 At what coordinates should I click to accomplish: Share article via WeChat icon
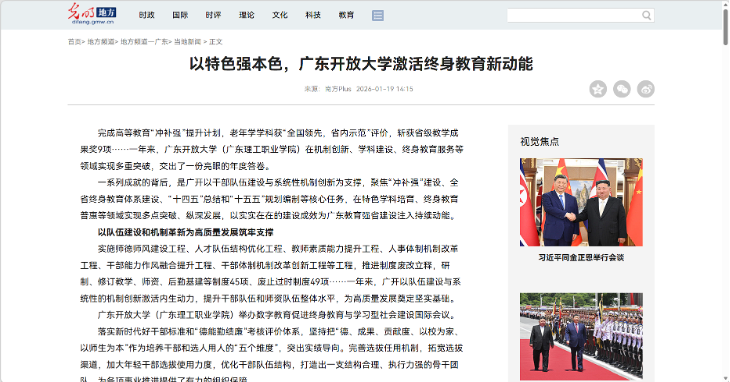(622, 89)
